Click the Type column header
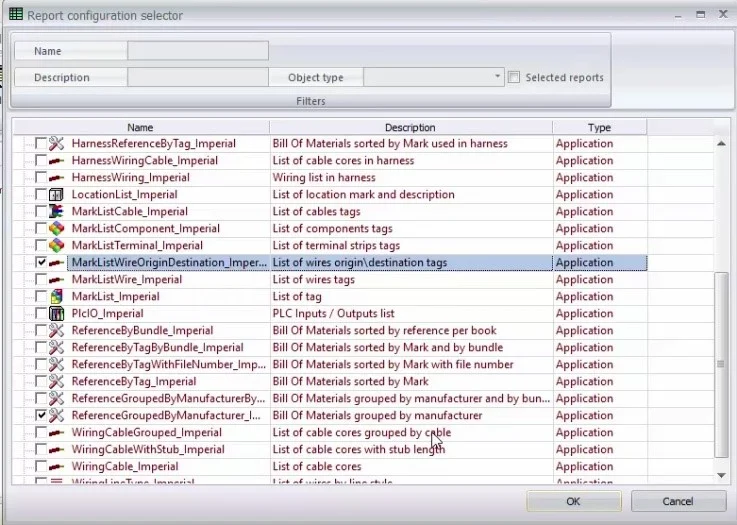This screenshot has height=525, width=737. pos(599,127)
